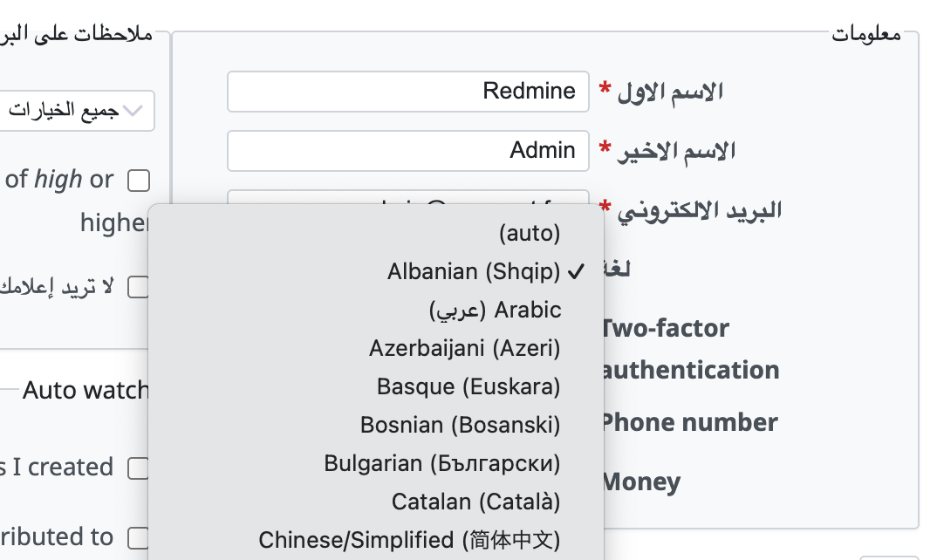
Task: Click the "الاسم الاخير" field label
Action: pos(676,151)
